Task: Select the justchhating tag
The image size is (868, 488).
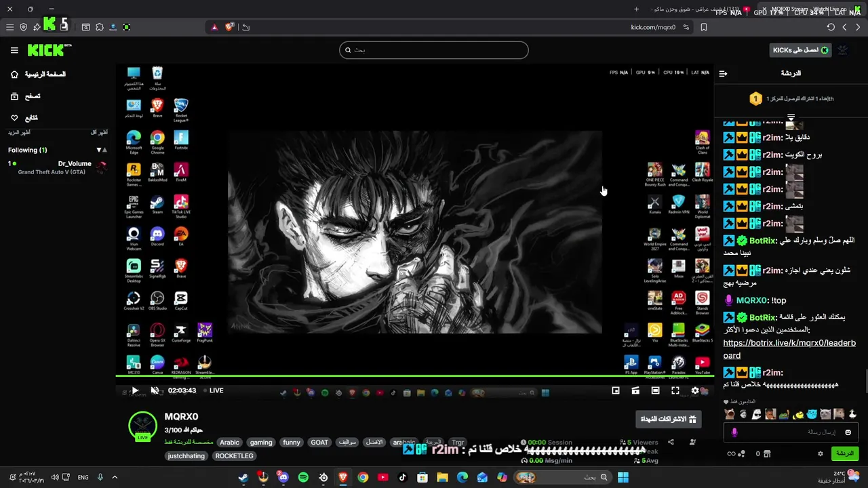Action: [x=186, y=456]
